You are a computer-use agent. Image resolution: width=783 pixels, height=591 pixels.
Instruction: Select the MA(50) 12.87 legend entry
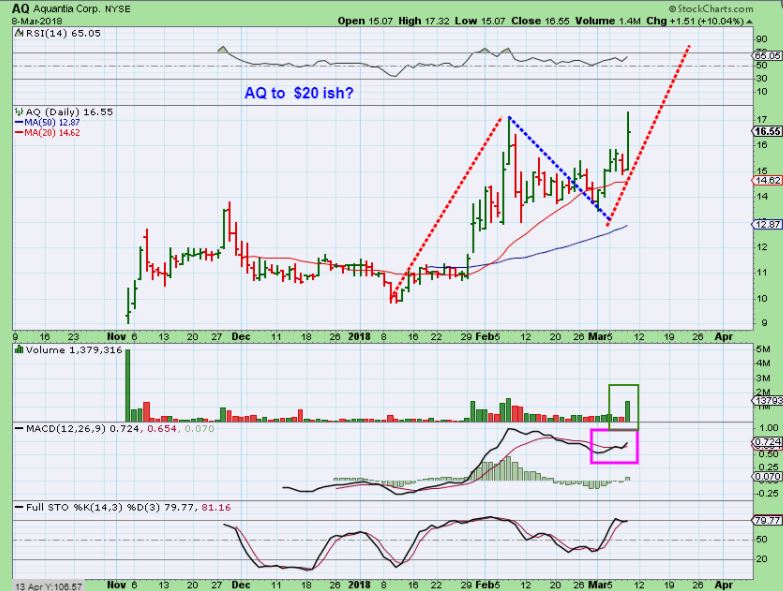pyautogui.click(x=47, y=122)
